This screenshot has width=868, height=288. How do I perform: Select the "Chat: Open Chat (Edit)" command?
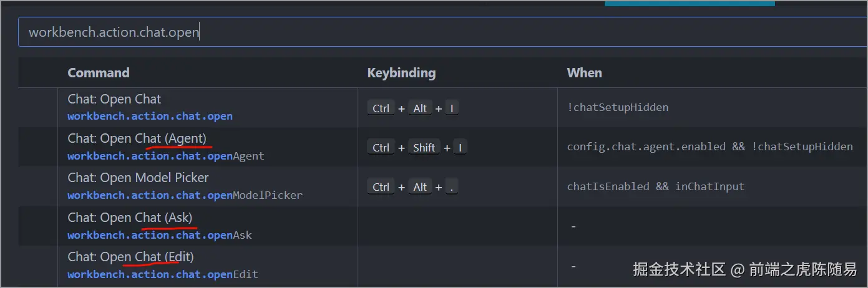[130, 257]
